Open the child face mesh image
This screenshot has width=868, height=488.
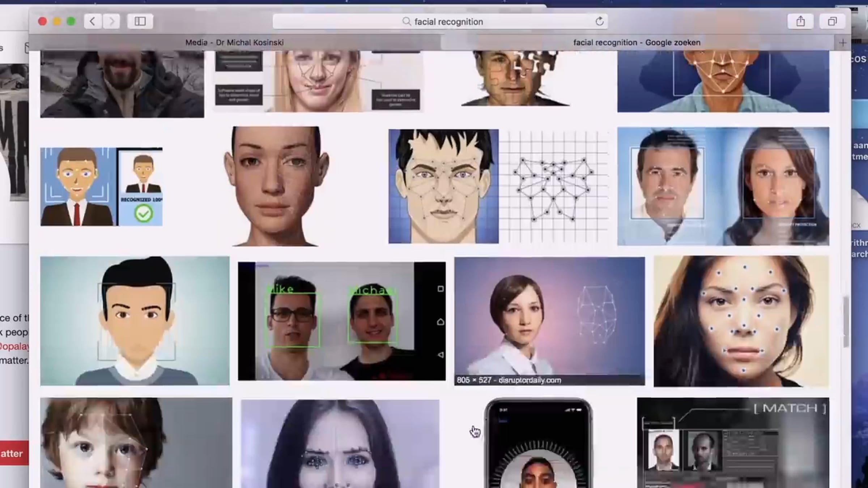click(136, 443)
